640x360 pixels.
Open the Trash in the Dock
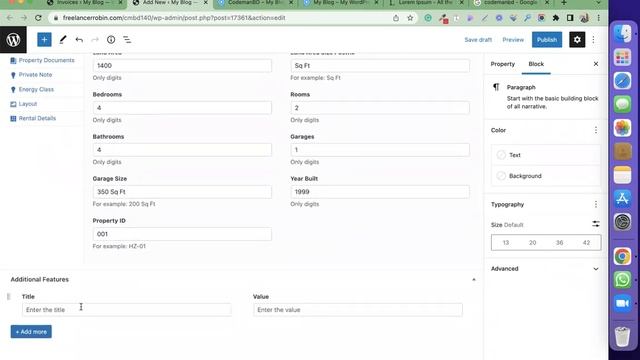(x=622, y=336)
